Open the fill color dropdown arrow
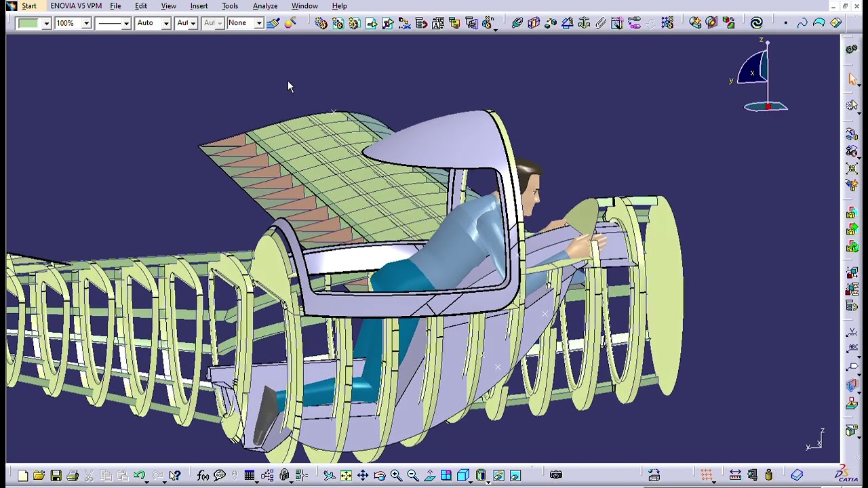The height and width of the screenshot is (488, 868). tap(46, 23)
